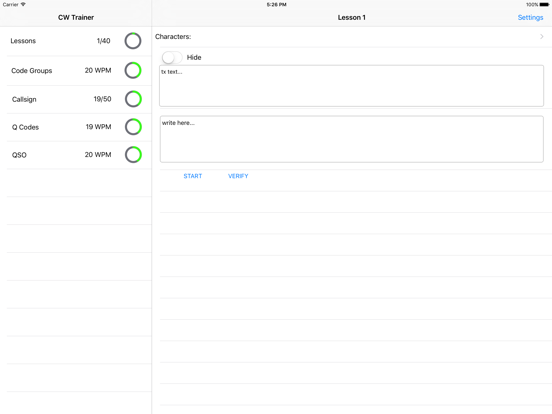The image size is (552, 414).
Task: Tap the VERIFY button
Action: 238,176
